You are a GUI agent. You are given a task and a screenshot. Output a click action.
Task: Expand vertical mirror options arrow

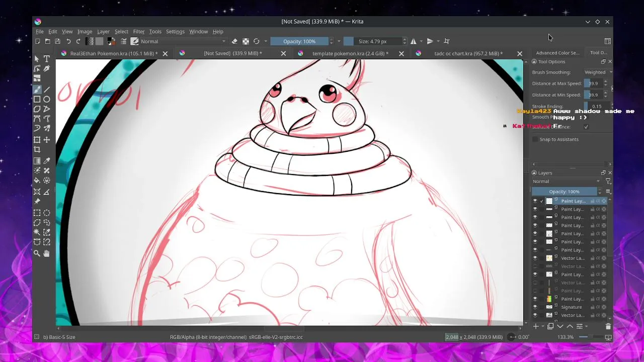tap(438, 41)
